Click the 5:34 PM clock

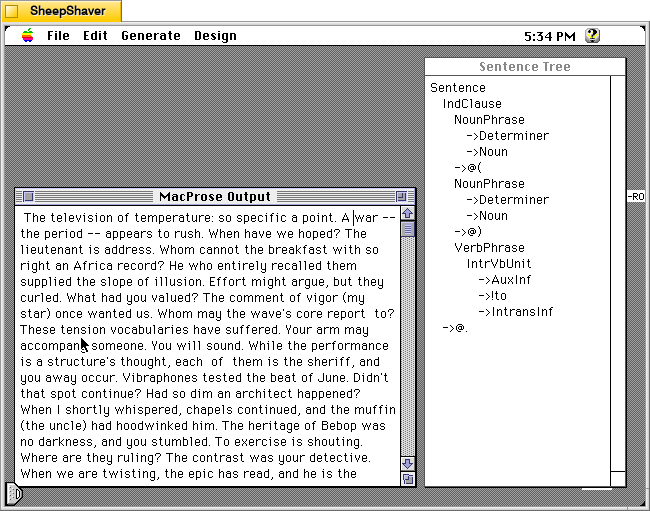[550, 36]
